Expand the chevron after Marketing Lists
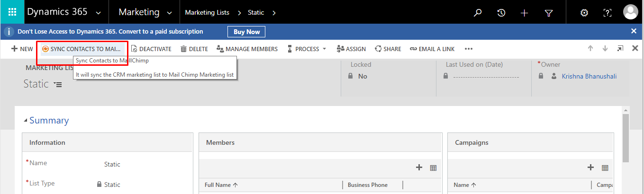644x194 pixels. coord(239,12)
